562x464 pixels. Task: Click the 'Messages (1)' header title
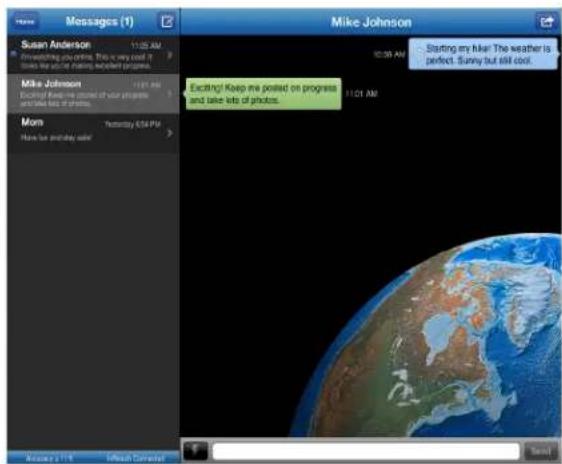click(100, 21)
